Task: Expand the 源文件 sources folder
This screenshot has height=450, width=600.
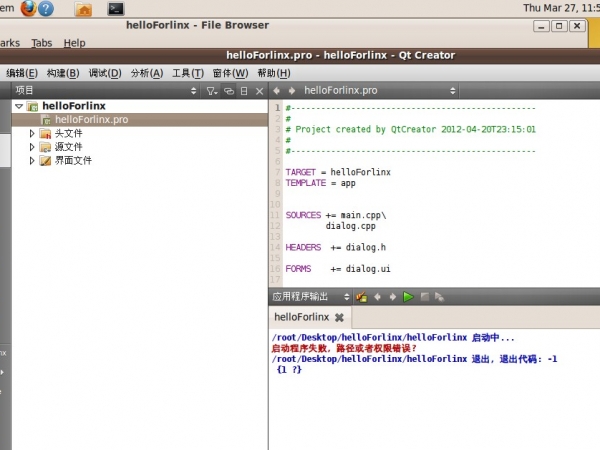Action: click(32, 147)
